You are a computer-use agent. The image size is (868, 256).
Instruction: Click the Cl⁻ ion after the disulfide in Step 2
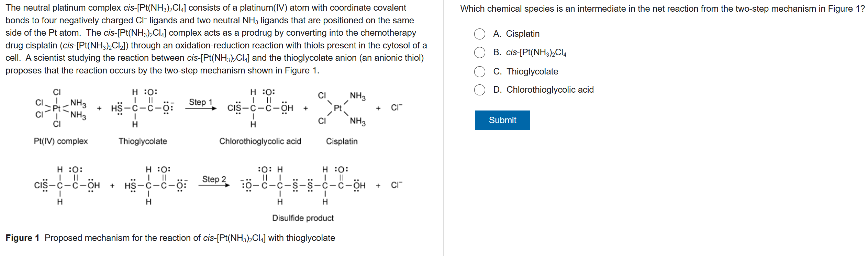coord(396,185)
